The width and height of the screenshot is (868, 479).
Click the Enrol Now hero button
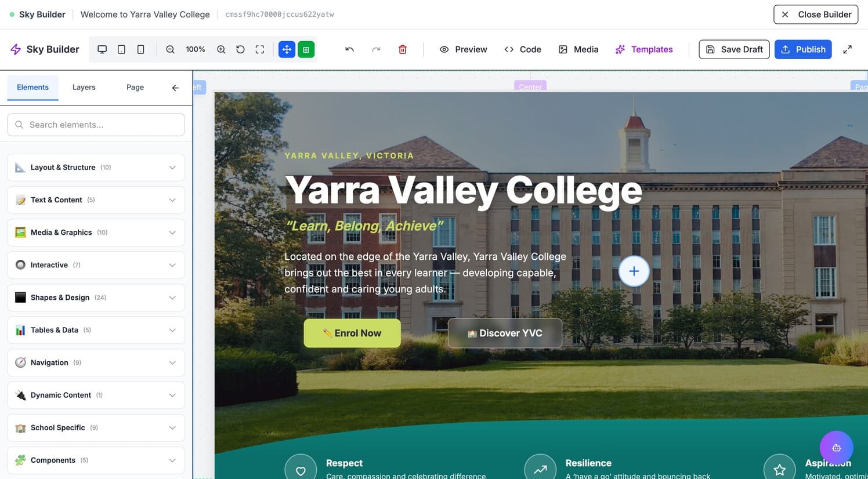(352, 333)
